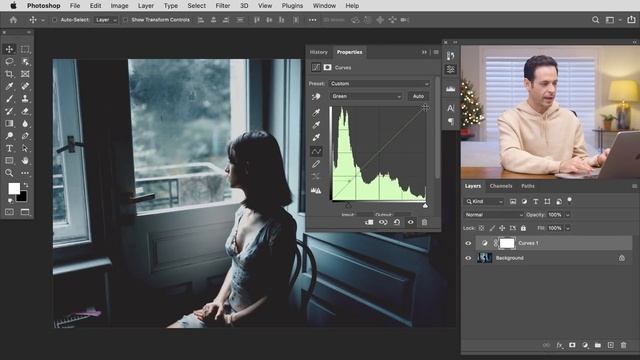Select the Rectangular Marquee tool
This screenshot has height=360, width=640.
pyautogui.click(x=25, y=49)
